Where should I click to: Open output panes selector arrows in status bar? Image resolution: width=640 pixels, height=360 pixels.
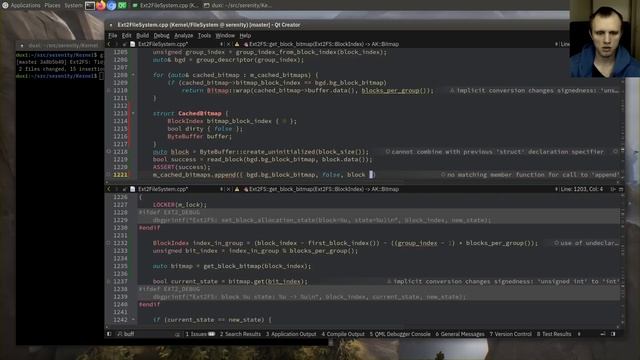tap(579, 334)
